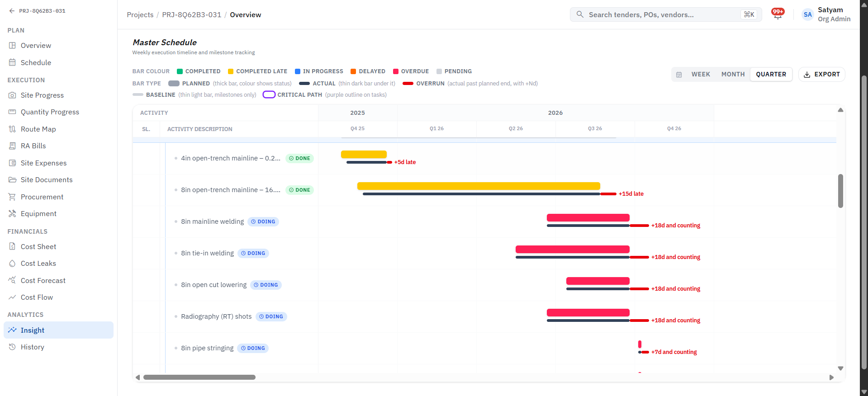Click the gantt vertical scrollbar thumb
Screen dimensions: 868x396
(x=840, y=191)
